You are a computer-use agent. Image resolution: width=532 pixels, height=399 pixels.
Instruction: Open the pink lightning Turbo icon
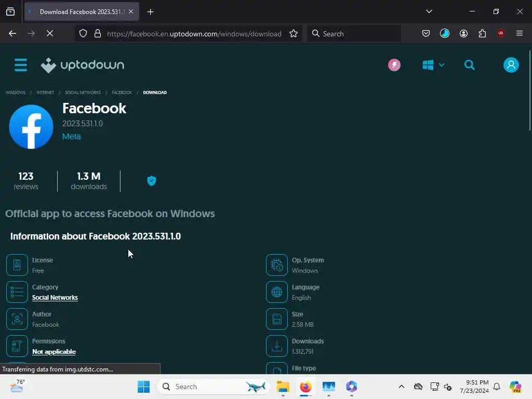(394, 65)
